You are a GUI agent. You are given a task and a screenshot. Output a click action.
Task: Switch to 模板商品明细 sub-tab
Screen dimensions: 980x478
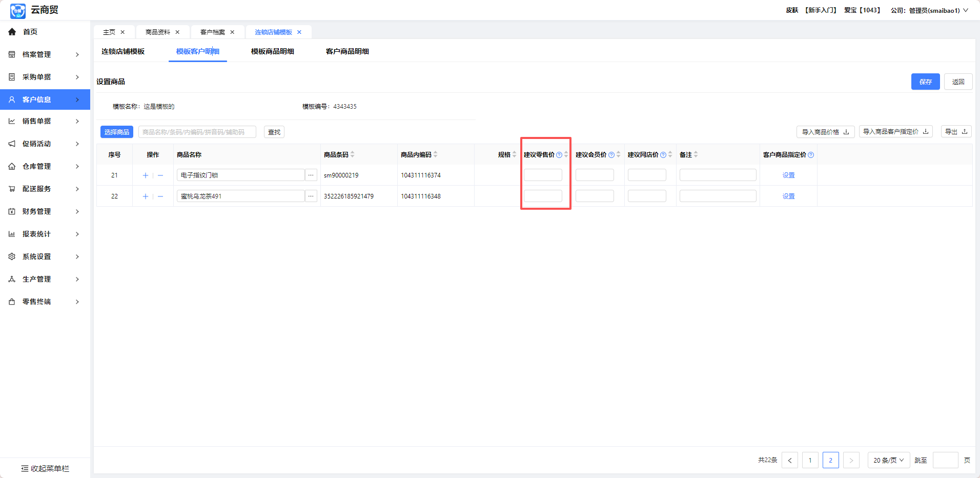(273, 51)
